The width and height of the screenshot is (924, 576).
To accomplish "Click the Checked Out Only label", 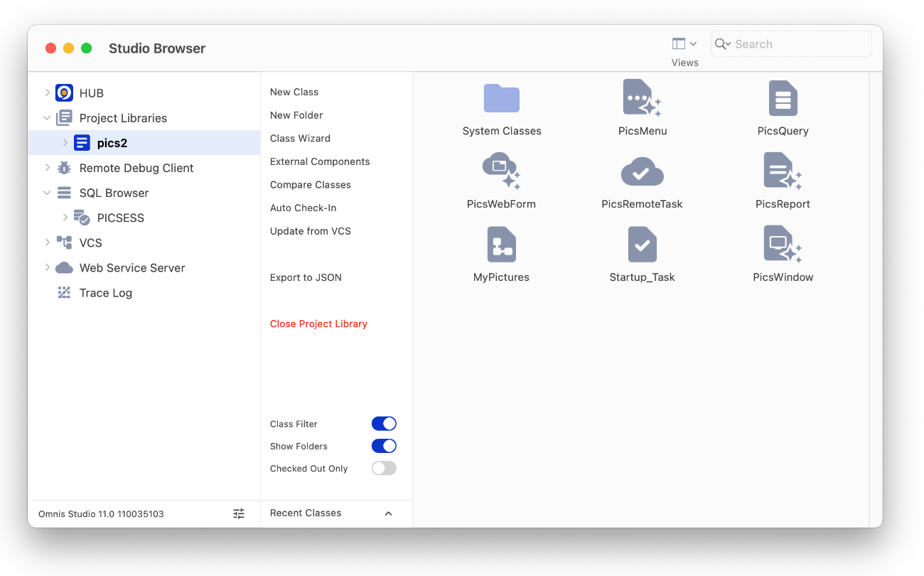I will (308, 469).
